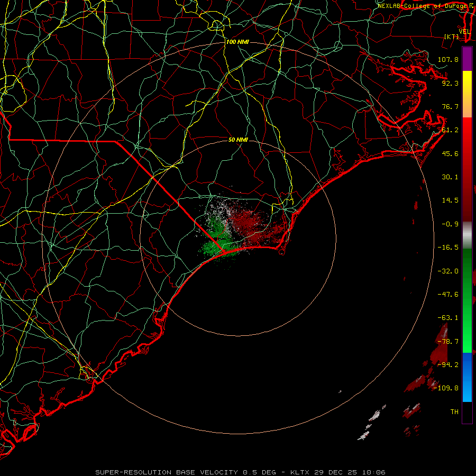Click the -63.1 value on velocity scale

448,318
